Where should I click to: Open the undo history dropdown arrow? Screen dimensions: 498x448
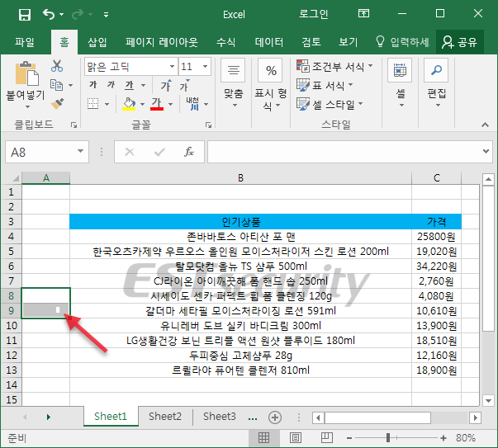point(62,14)
